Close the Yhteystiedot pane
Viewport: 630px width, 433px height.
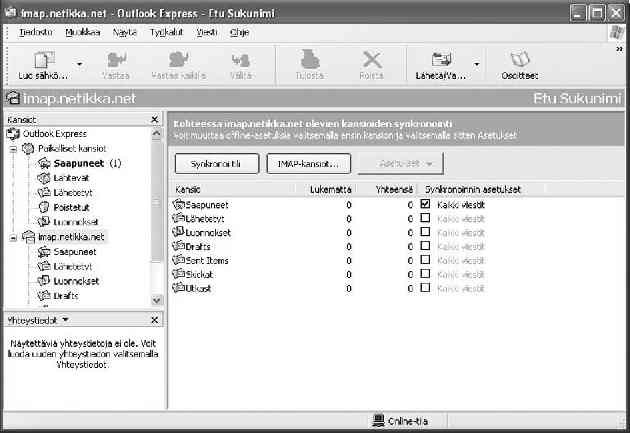(x=155, y=320)
